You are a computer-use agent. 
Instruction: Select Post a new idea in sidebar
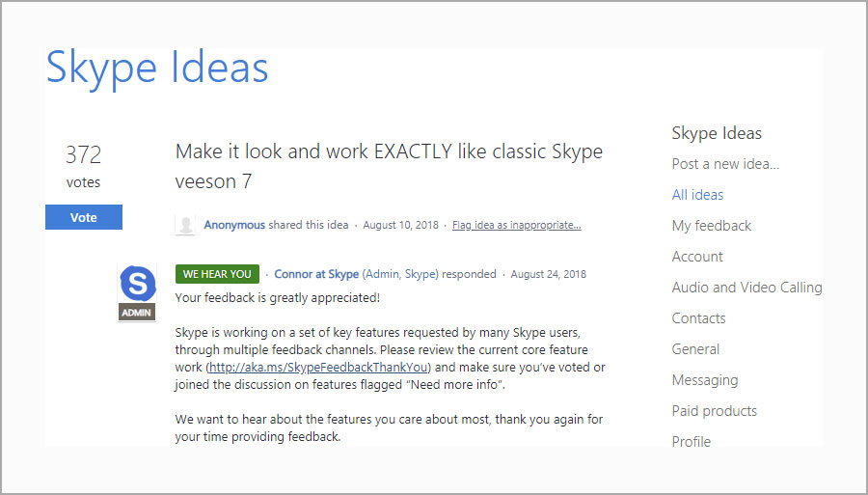pos(725,164)
